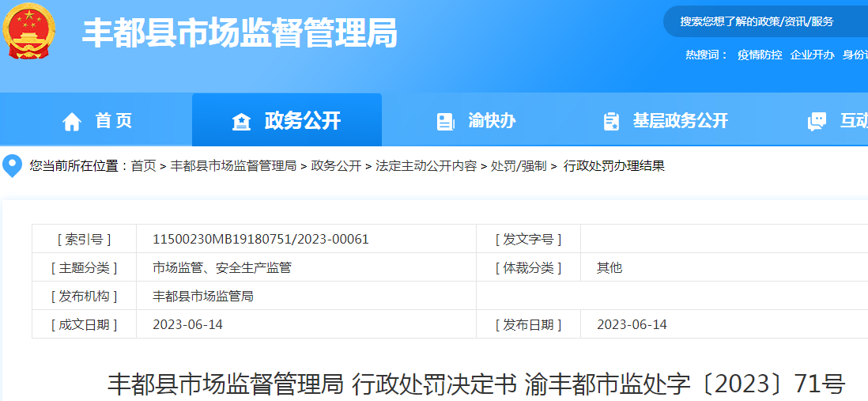Screen dimensions: 868x401
Task: Click 处罚/强制 in the breadcrumb
Action: [519, 165]
